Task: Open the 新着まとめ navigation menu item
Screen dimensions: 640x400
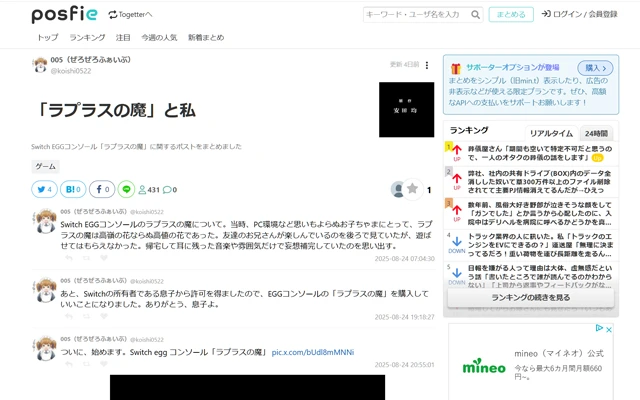Action: point(206,38)
